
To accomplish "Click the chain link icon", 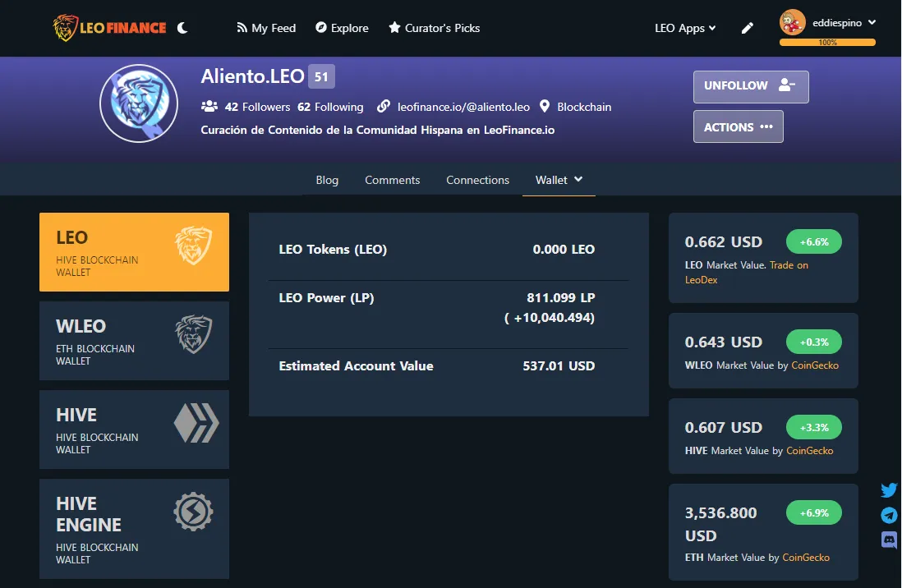I will click(384, 107).
